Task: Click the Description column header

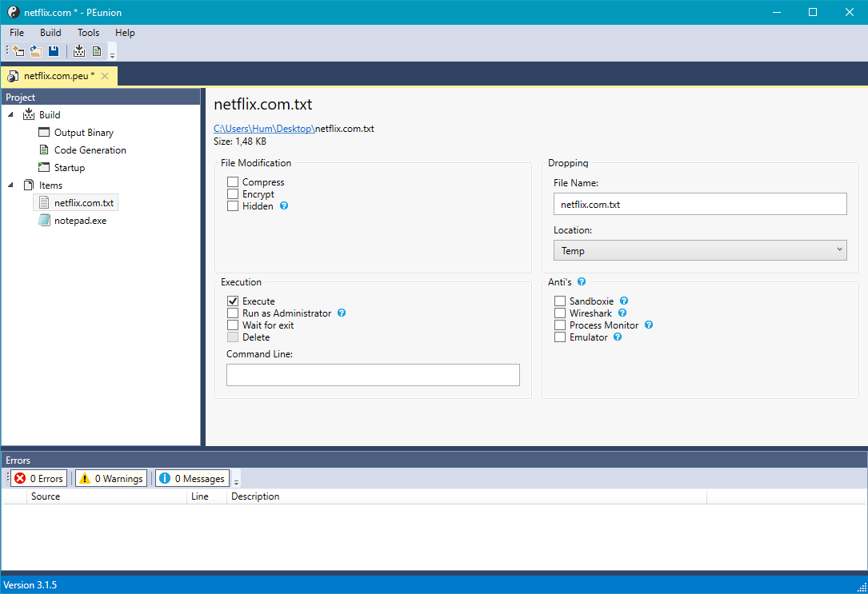Action: (466, 496)
